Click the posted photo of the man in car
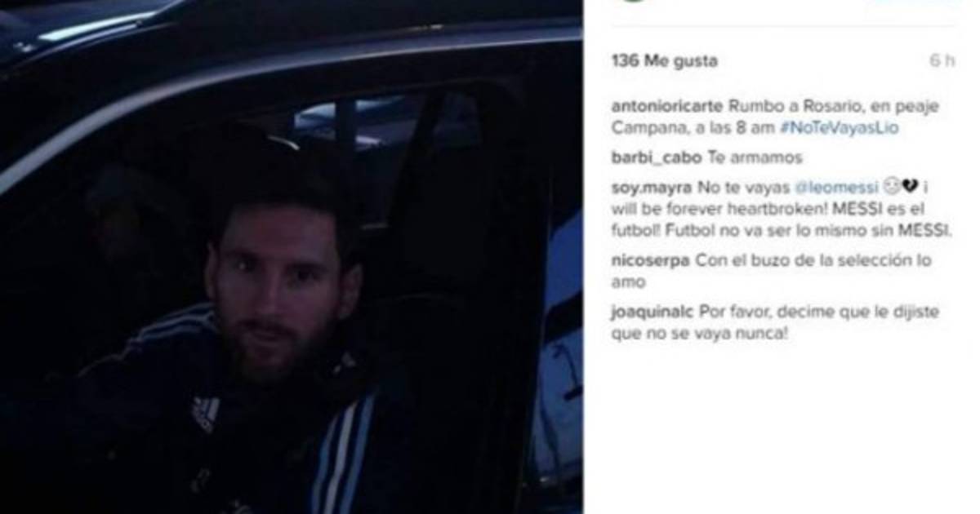 291,257
